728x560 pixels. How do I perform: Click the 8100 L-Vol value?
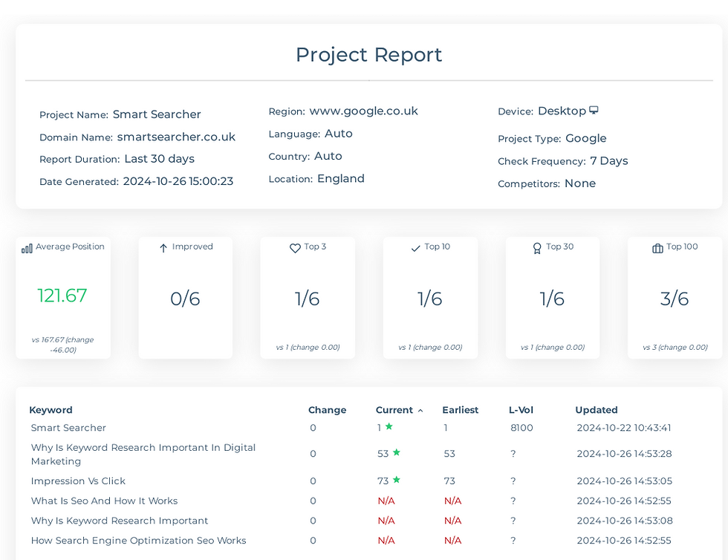521,428
